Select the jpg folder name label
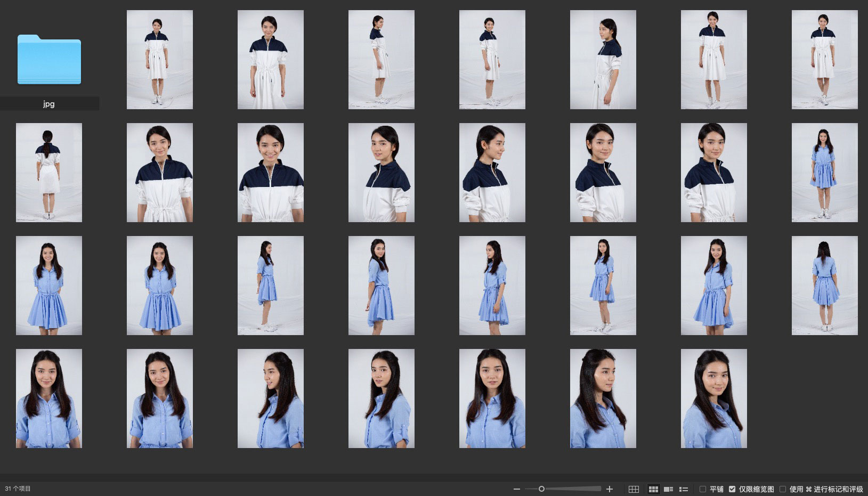This screenshot has width=868, height=496. (x=49, y=104)
